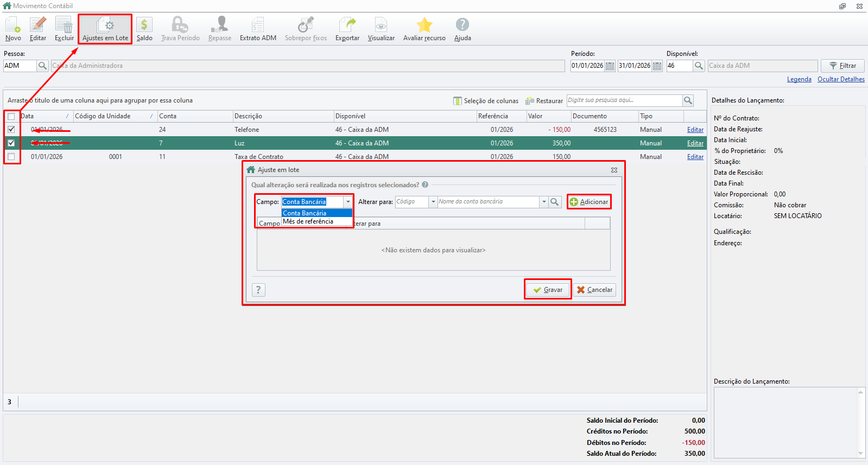Viewport: 868px width, 465px height.
Task: Open Extrato ADM report
Action: [x=258, y=29]
